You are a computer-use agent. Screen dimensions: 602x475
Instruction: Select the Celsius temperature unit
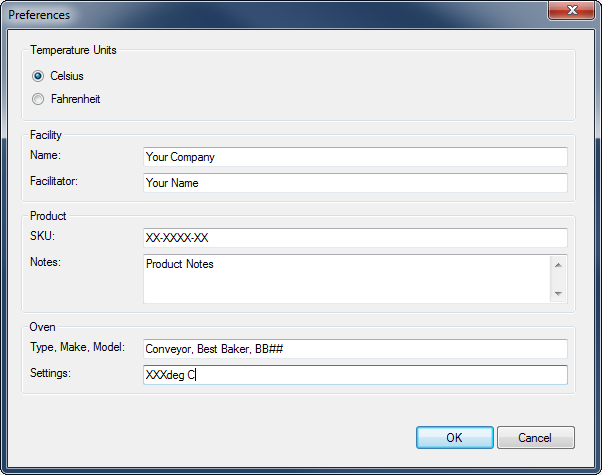pyautogui.click(x=39, y=76)
